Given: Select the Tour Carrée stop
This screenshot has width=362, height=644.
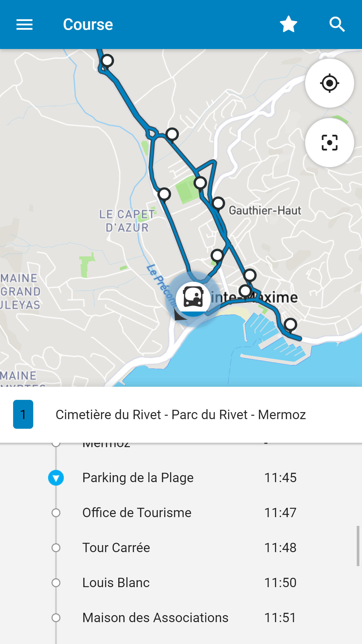Looking at the screenshot, I should 116,548.
